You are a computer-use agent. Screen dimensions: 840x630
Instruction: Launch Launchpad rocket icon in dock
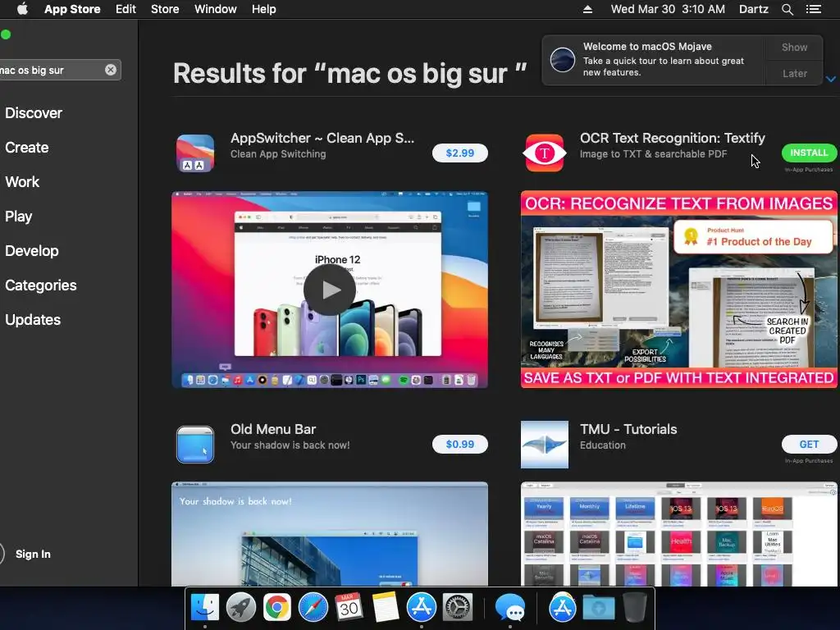tap(240, 608)
